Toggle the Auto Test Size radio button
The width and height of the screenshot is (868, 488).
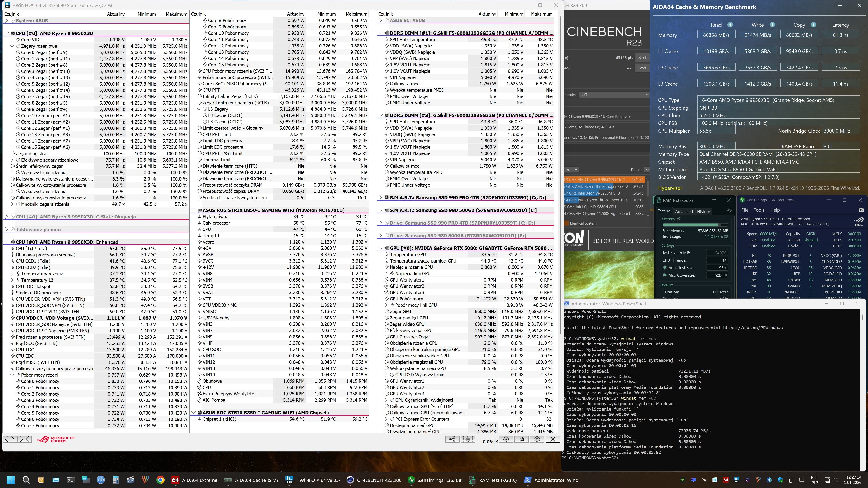pyautogui.click(x=665, y=268)
